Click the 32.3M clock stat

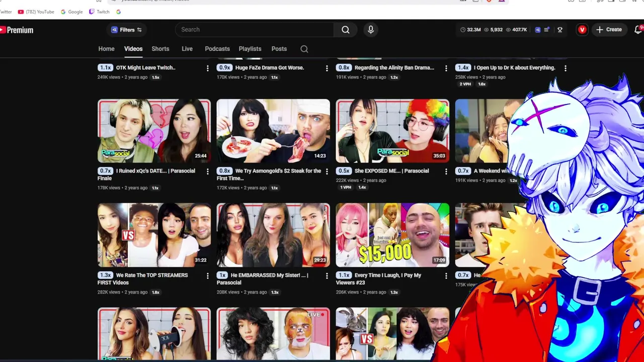(x=470, y=30)
